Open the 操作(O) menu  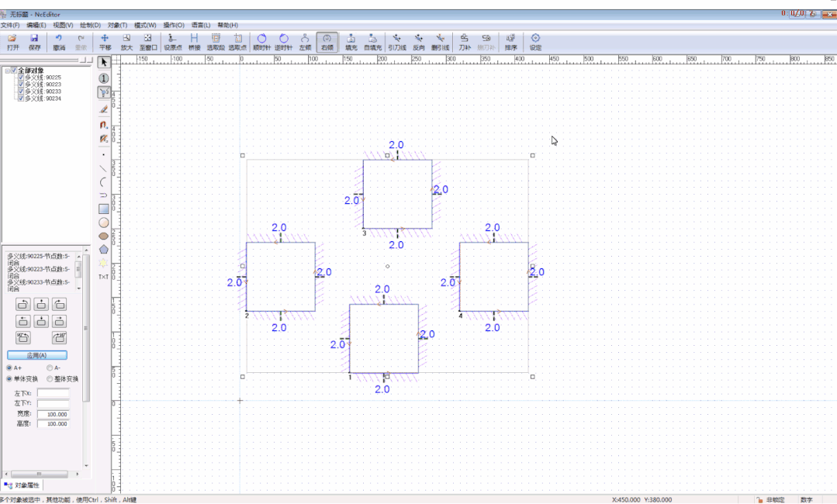click(174, 25)
